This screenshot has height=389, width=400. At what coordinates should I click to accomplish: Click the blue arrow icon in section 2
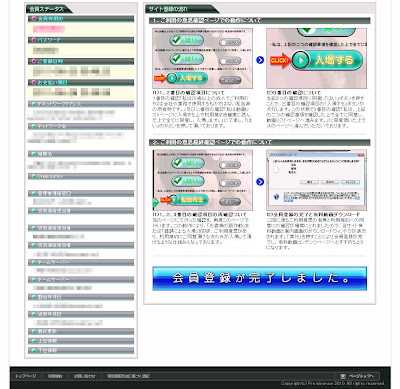pos(260,182)
